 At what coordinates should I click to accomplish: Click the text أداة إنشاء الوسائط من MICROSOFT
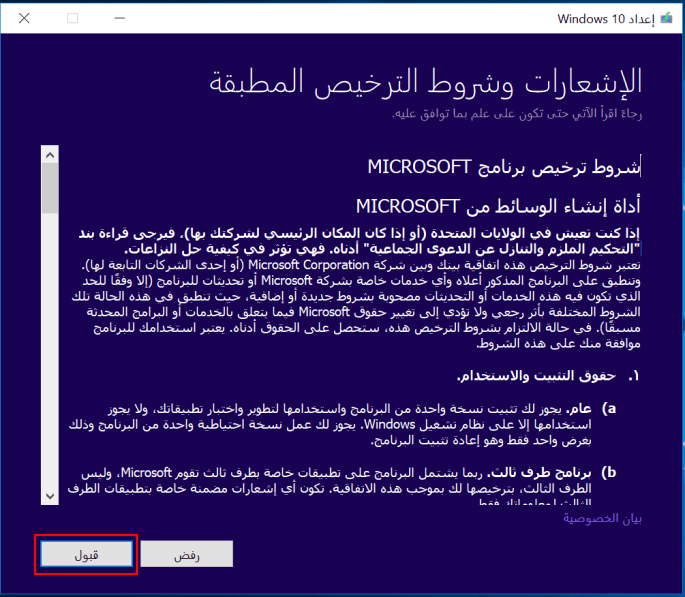click(498, 206)
